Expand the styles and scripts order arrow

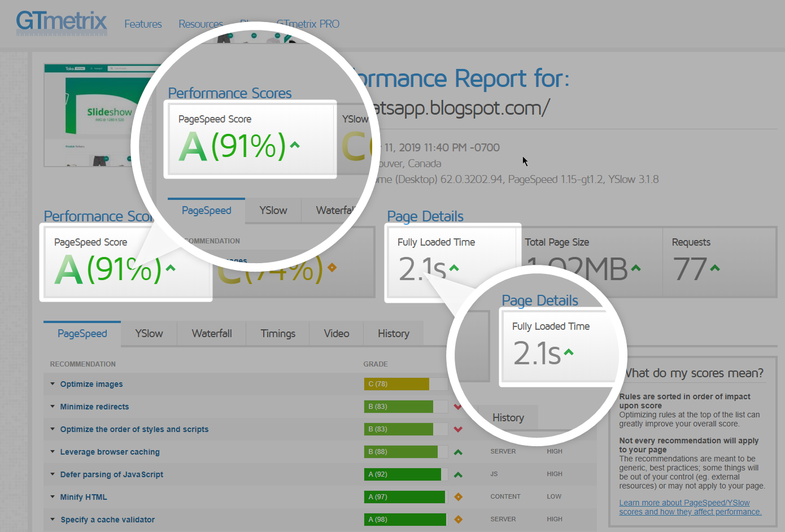pos(53,429)
